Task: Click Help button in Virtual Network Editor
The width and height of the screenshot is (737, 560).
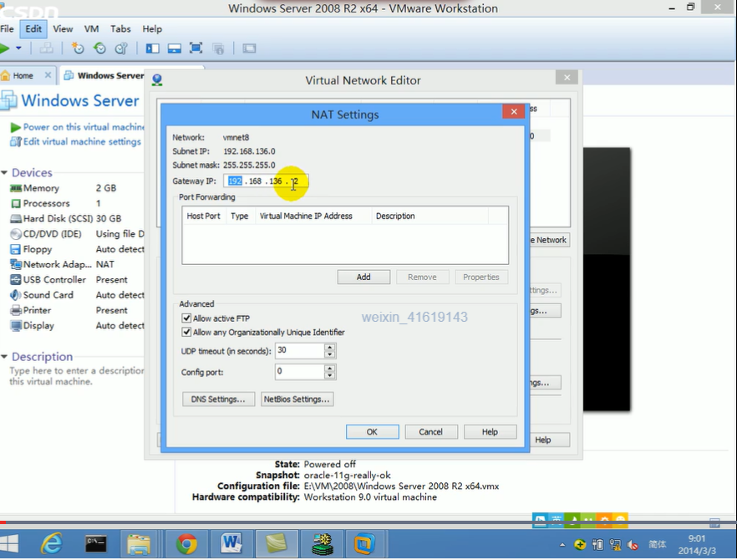Action: click(x=549, y=440)
